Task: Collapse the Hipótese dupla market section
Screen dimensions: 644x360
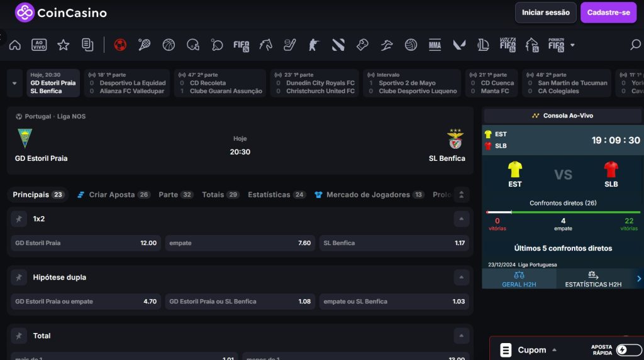Action: tap(461, 278)
